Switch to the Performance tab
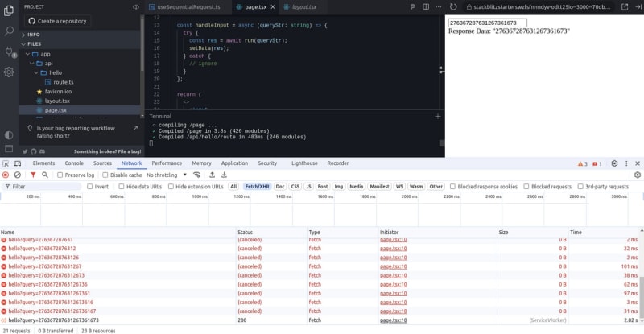Screen dimensions: 644x334 coord(167,163)
